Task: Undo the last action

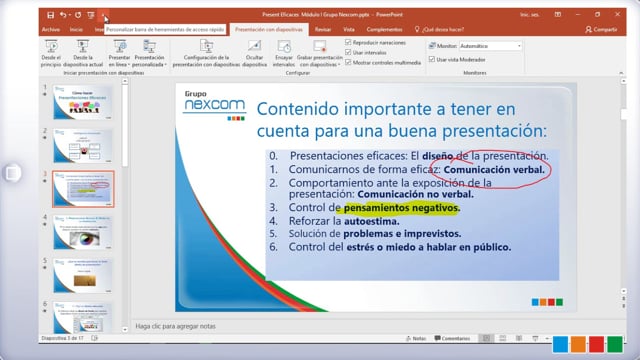Action: coord(62,15)
